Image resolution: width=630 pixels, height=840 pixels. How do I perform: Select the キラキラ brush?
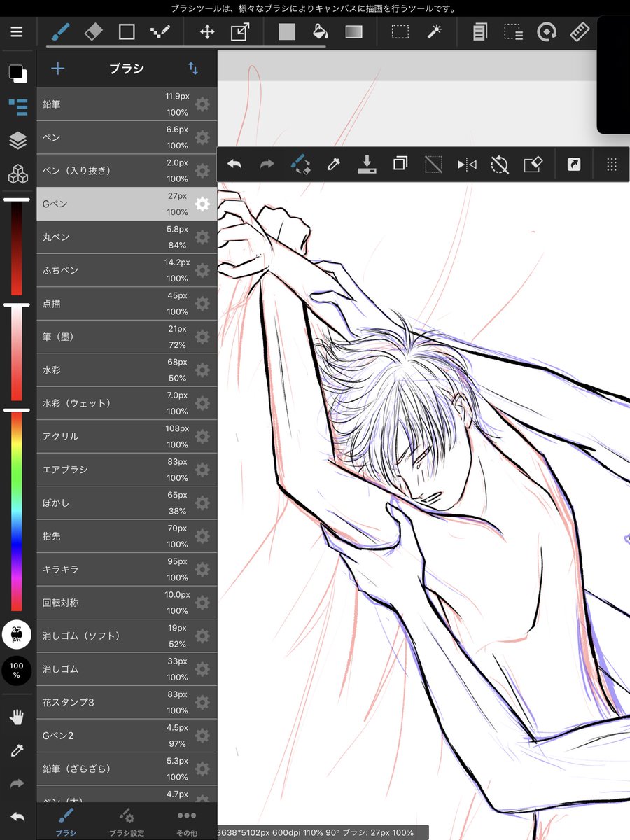point(127,569)
